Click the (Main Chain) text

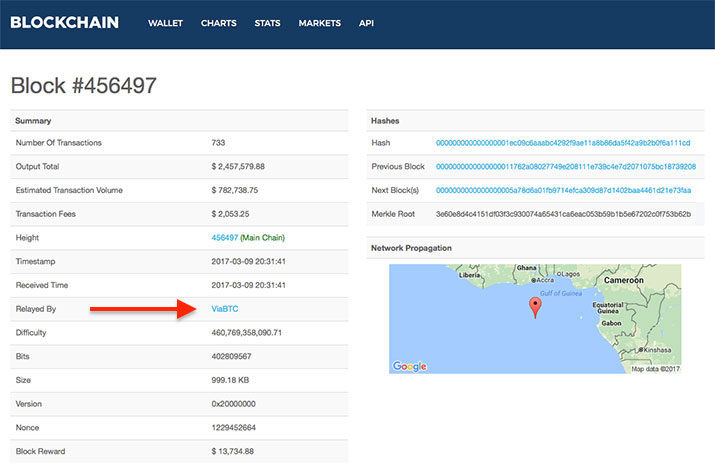[x=263, y=238]
